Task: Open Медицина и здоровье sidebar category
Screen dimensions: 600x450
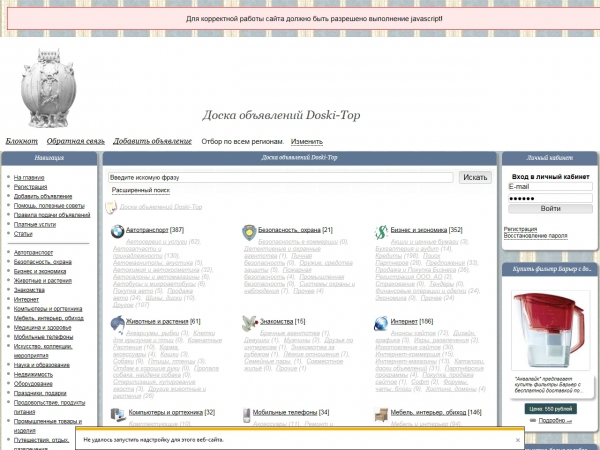Action: click(x=42, y=328)
